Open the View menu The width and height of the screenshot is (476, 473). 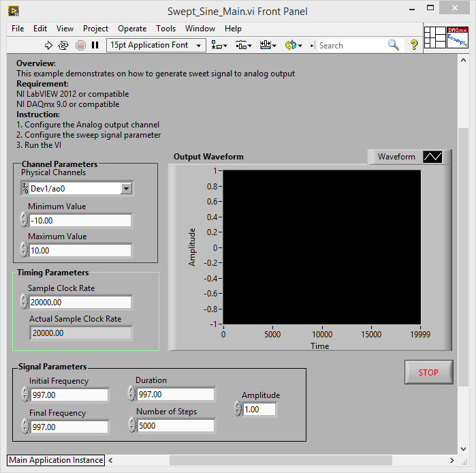tap(65, 29)
